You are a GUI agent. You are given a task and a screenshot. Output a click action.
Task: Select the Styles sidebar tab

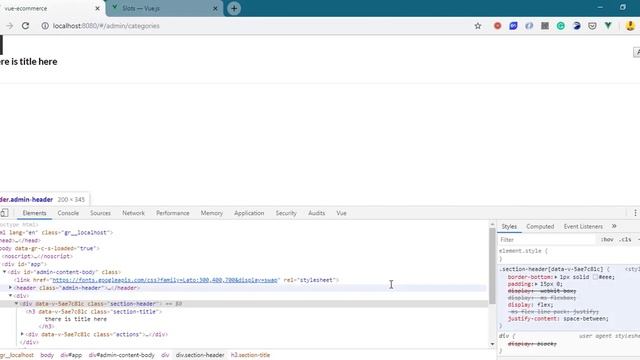pos(509,226)
